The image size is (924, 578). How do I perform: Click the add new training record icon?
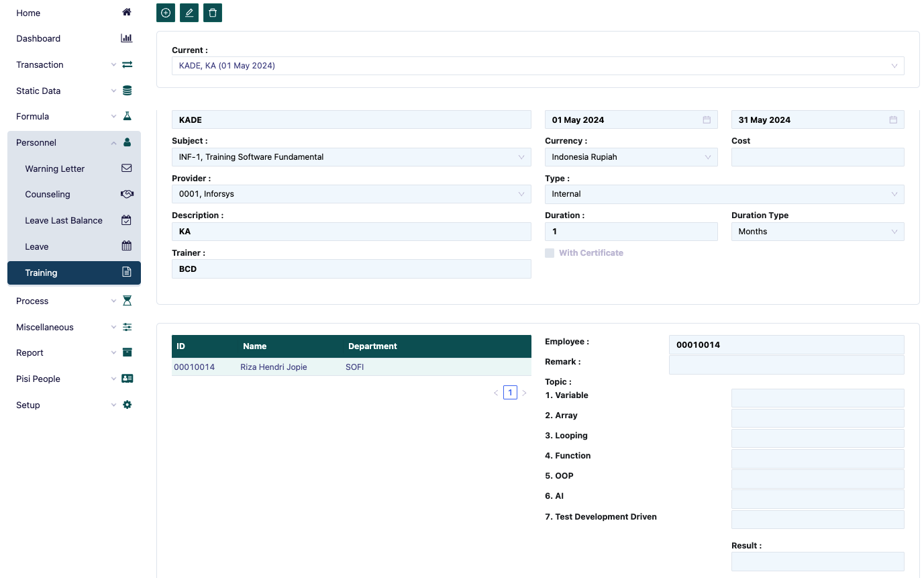(x=165, y=12)
